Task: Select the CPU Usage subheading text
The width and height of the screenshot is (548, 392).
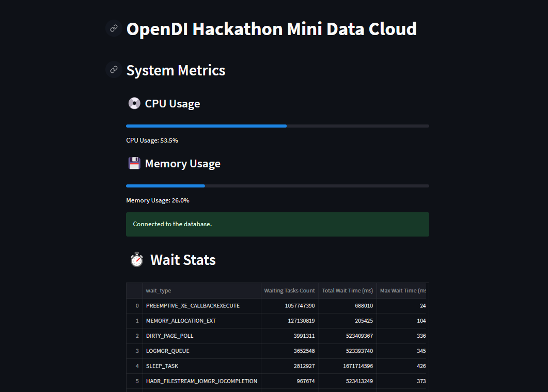Action: click(x=173, y=104)
